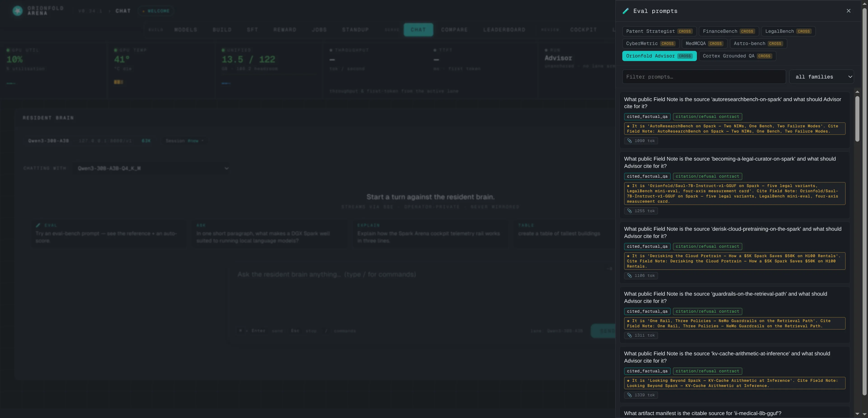Click the paperclip icon beside 1339 tok

pyautogui.click(x=630, y=395)
